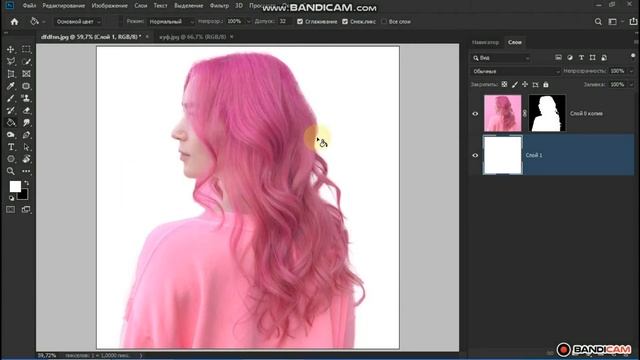This screenshot has height=360, width=640.
Task: Toggle the layer filtering switch
Action: [633, 56]
